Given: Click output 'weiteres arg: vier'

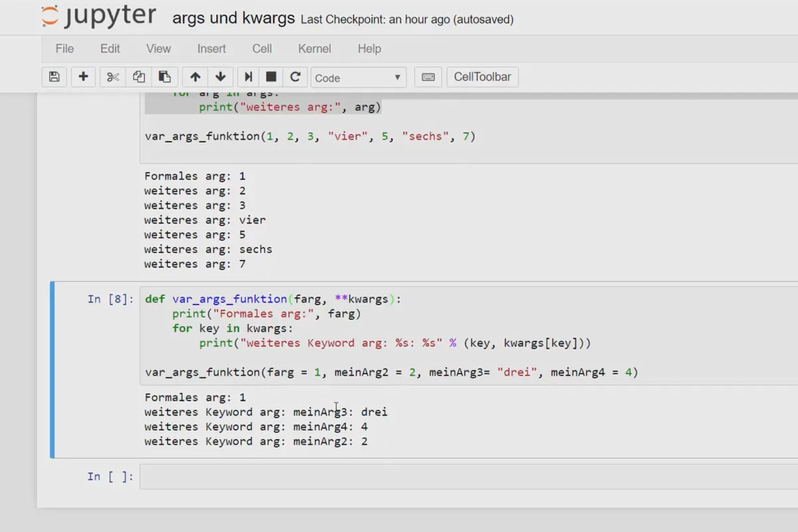Looking at the screenshot, I should coord(205,220).
